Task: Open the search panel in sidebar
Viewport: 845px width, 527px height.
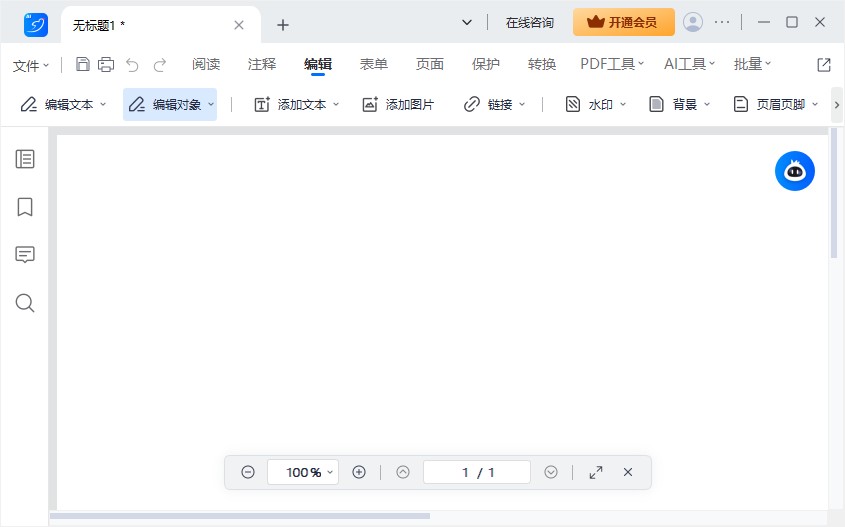Action: (x=25, y=303)
